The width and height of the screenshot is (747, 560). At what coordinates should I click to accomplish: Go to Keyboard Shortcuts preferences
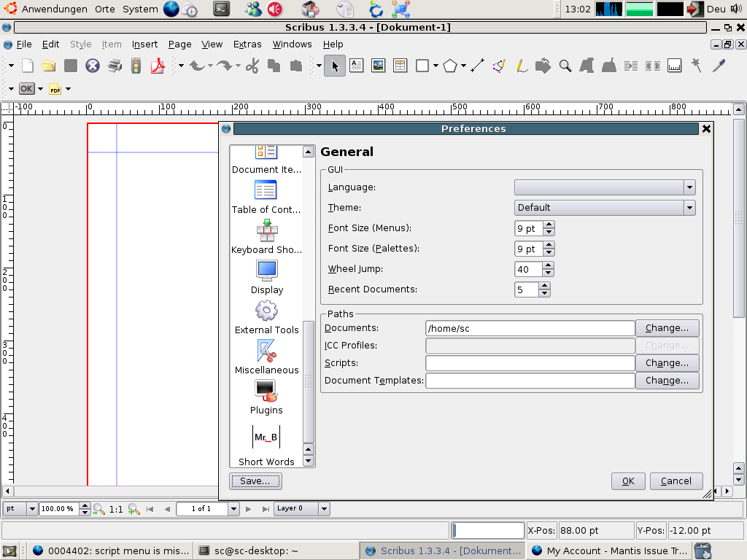[x=266, y=236]
